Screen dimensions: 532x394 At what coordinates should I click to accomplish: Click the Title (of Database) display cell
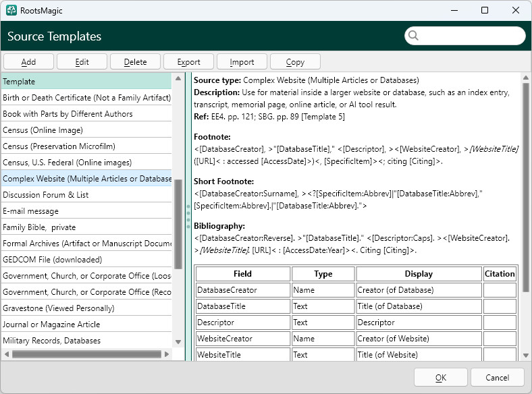tap(419, 306)
